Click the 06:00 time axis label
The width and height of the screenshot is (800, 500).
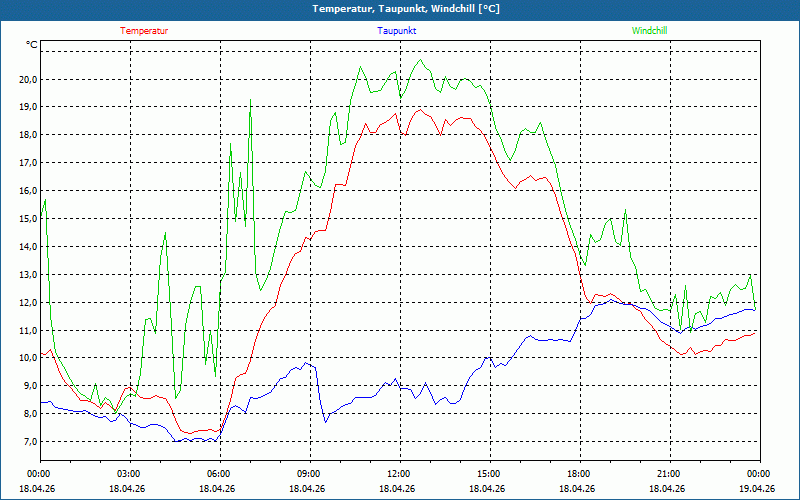[218, 474]
